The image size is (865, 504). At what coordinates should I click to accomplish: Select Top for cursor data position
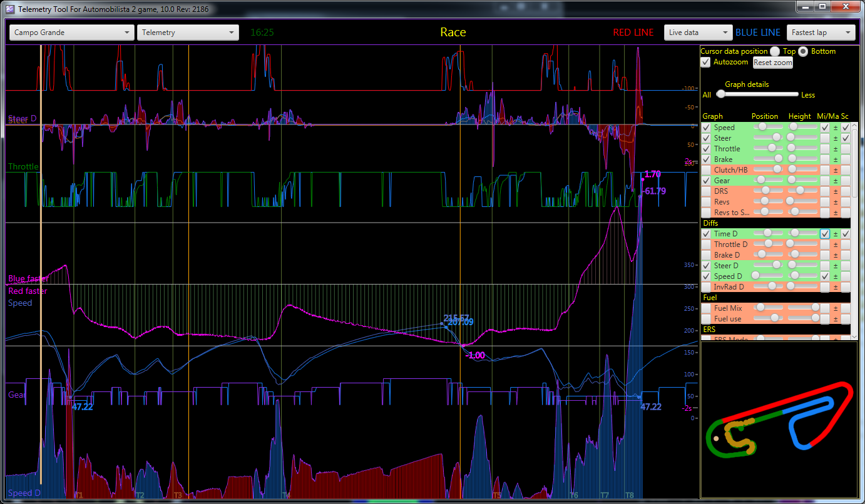(775, 51)
